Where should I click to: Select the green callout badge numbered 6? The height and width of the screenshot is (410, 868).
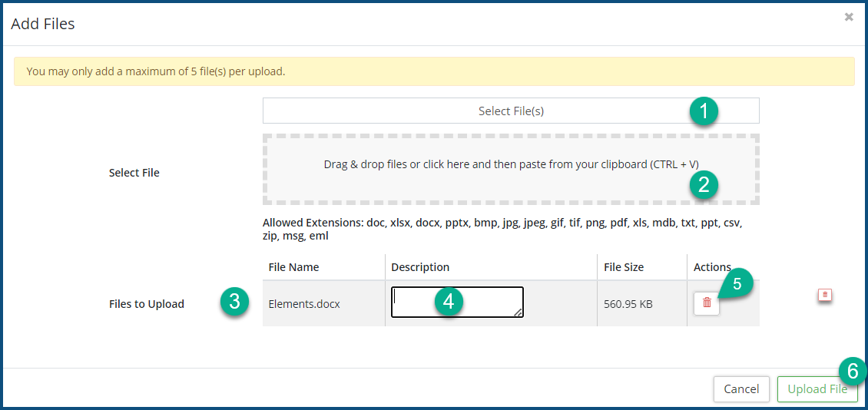pos(851,372)
